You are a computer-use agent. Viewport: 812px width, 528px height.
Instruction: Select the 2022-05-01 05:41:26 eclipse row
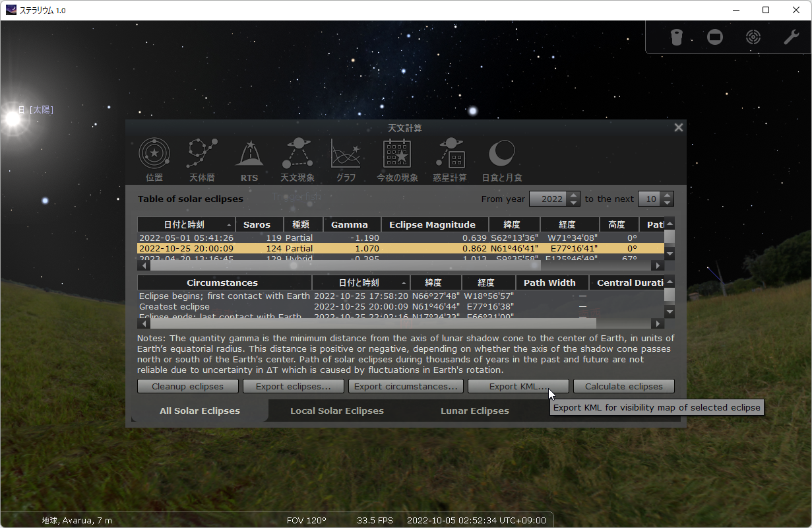tap(400, 238)
